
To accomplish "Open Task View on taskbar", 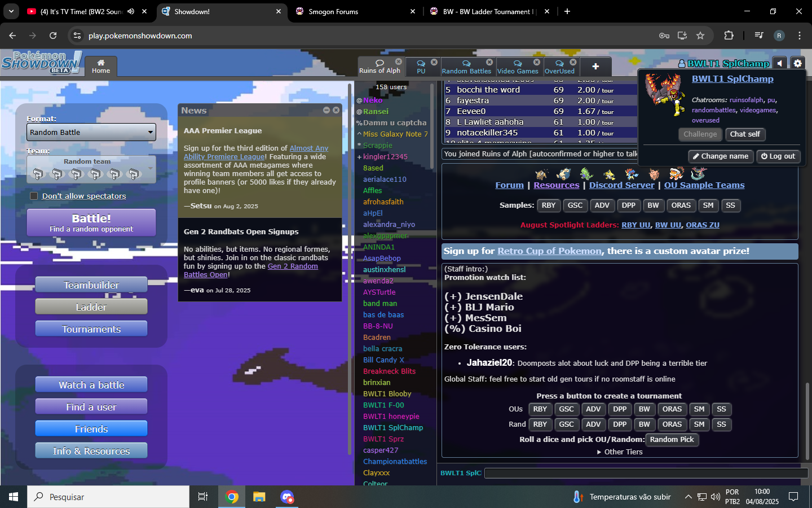I will [203, 497].
